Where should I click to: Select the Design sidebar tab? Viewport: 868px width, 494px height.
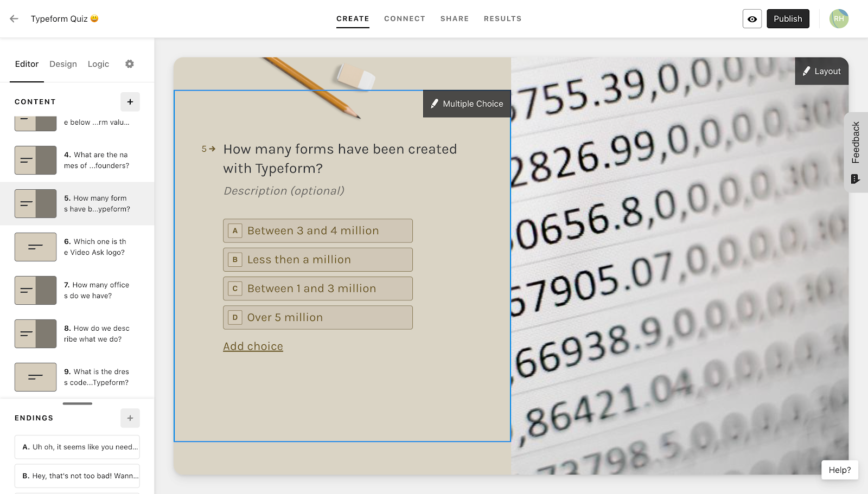tap(63, 64)
